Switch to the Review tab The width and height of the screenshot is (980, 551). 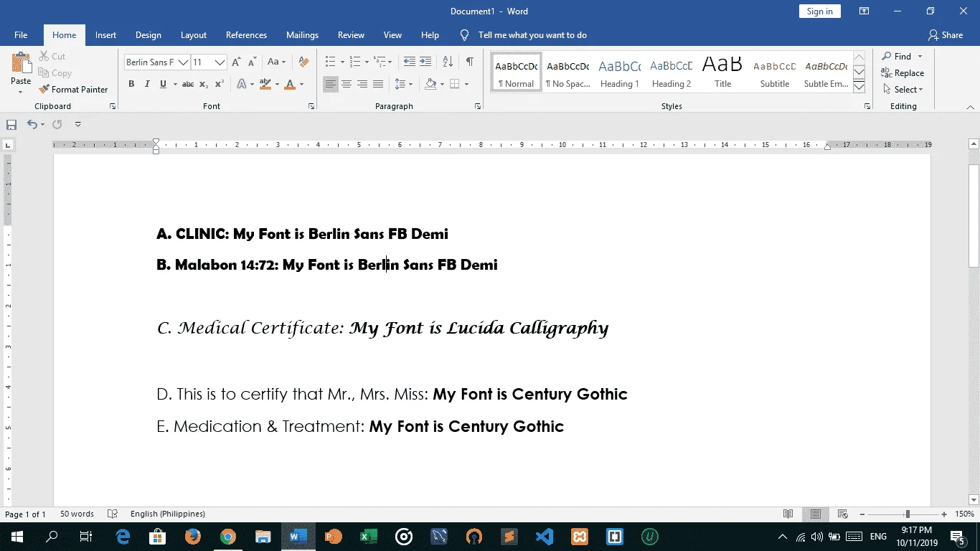(x=352, y=35)
